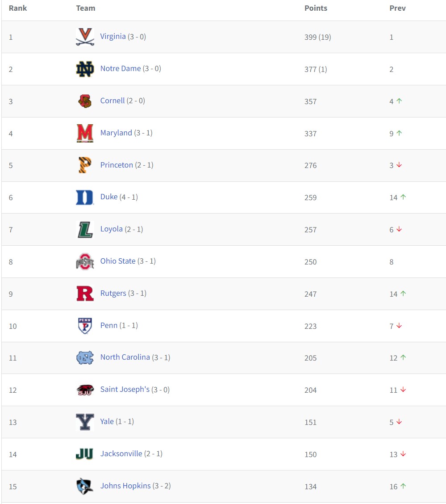This screenshot has width=446, height=504.
Task: Click the Team column header
Action: point(85,8)
